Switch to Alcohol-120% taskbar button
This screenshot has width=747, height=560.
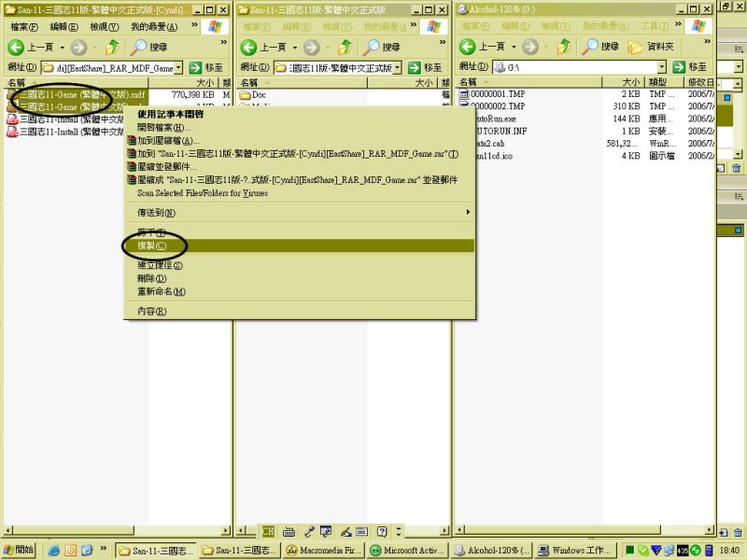pos(492,551)
